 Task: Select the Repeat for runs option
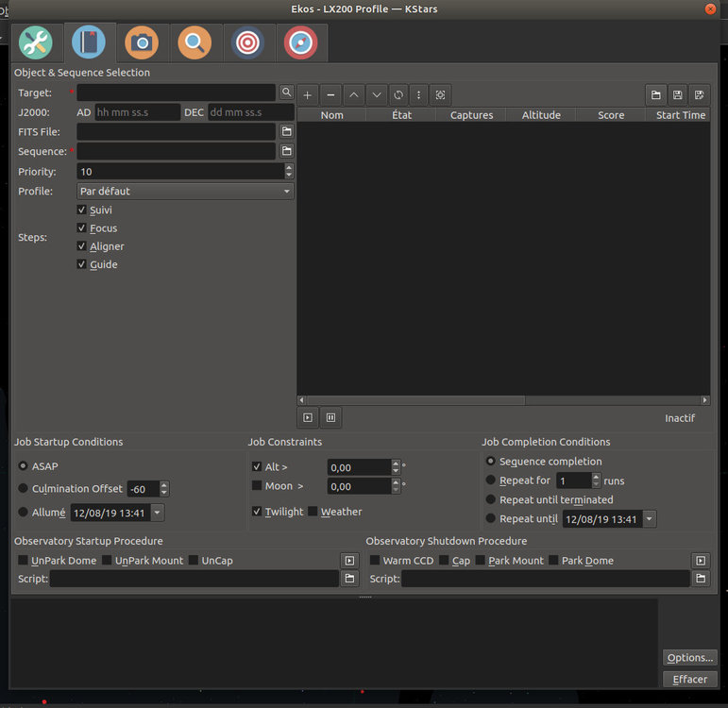point(490,480)
